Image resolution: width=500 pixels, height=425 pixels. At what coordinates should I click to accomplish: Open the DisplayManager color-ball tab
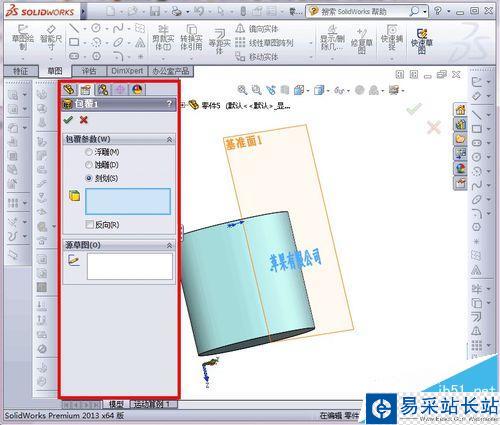coord(137,89)
